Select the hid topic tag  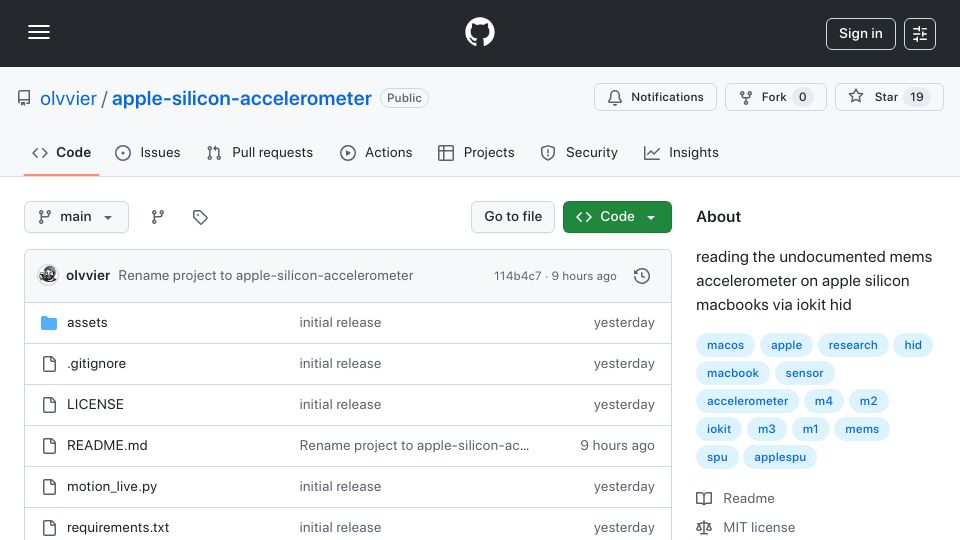coord(913,345)
